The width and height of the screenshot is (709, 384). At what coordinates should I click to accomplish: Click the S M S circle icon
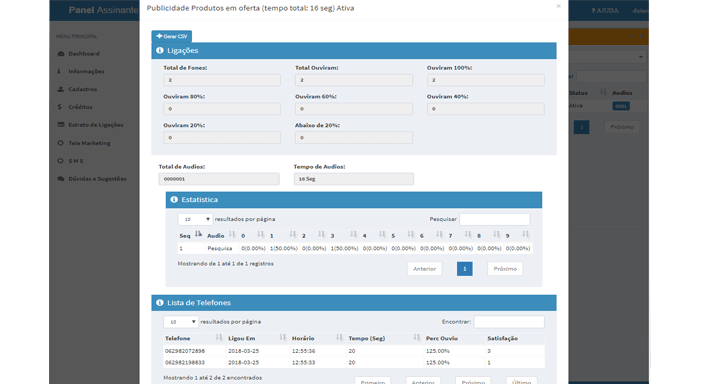click(x=61, y=161)
